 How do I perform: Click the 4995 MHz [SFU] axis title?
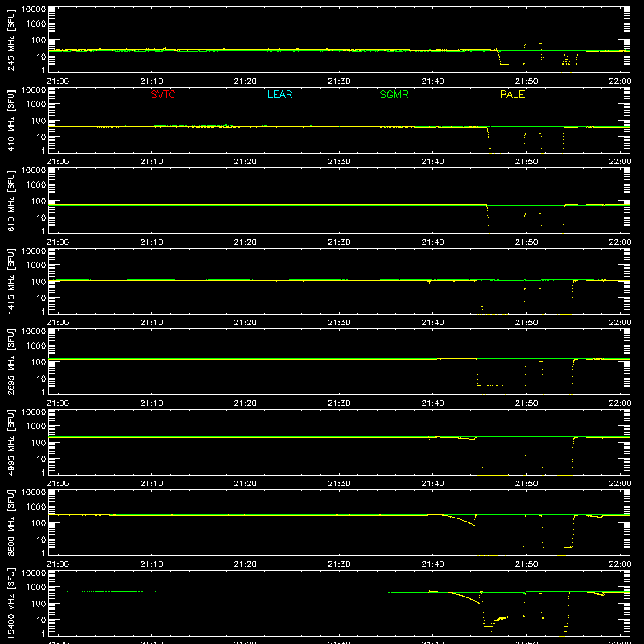click(x=11, y=442)
